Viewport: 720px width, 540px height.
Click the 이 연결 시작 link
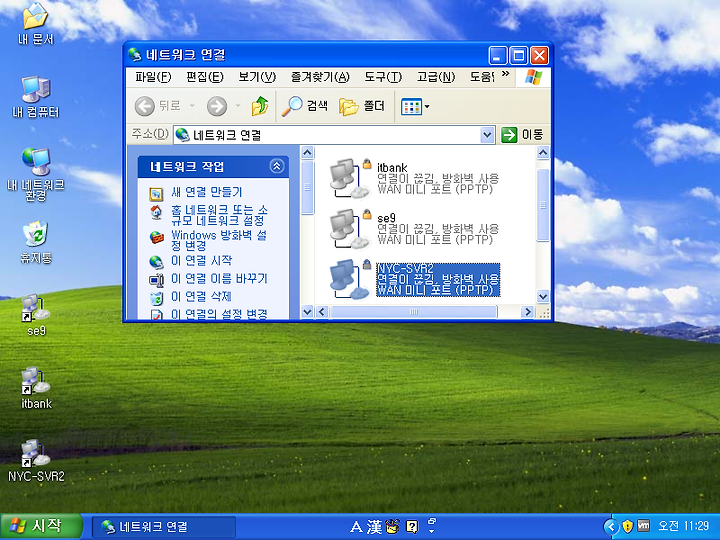[202, 261]
